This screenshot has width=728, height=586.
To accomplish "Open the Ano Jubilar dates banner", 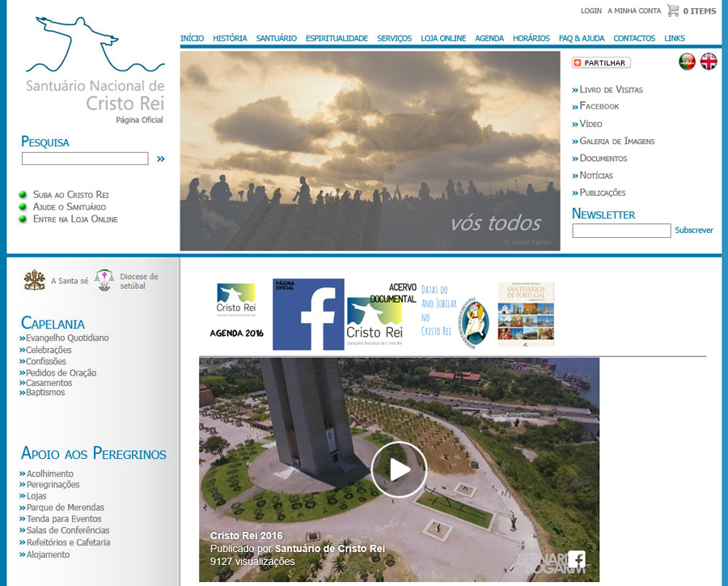I will point(455,317).
